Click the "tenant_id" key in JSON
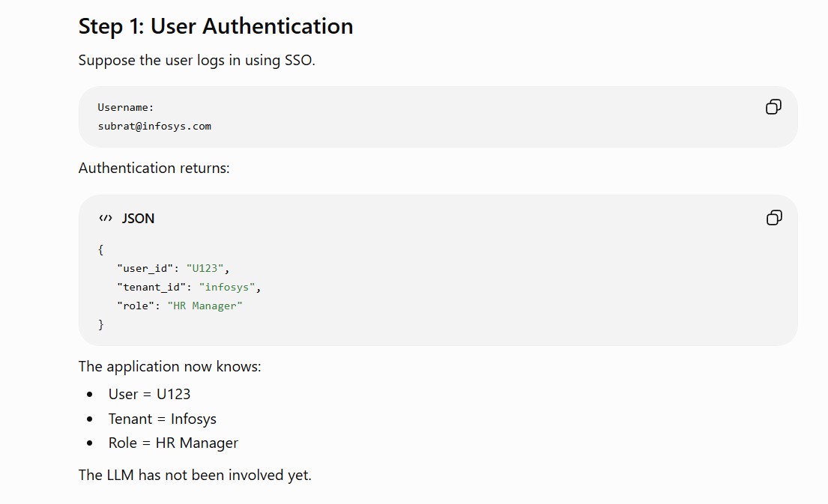The width and height of the screenshot is (828, 504). tap(151, 287)
